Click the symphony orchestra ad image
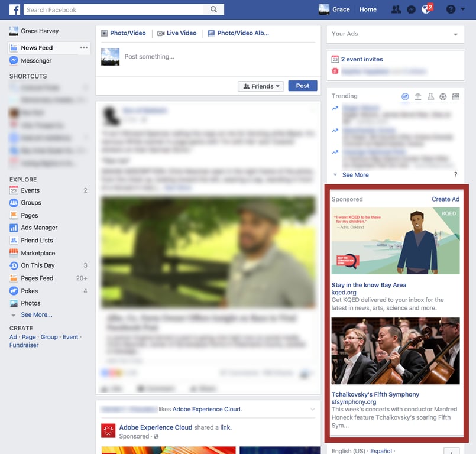The height and width of the screenshot is (454, 476). (396, 351)
